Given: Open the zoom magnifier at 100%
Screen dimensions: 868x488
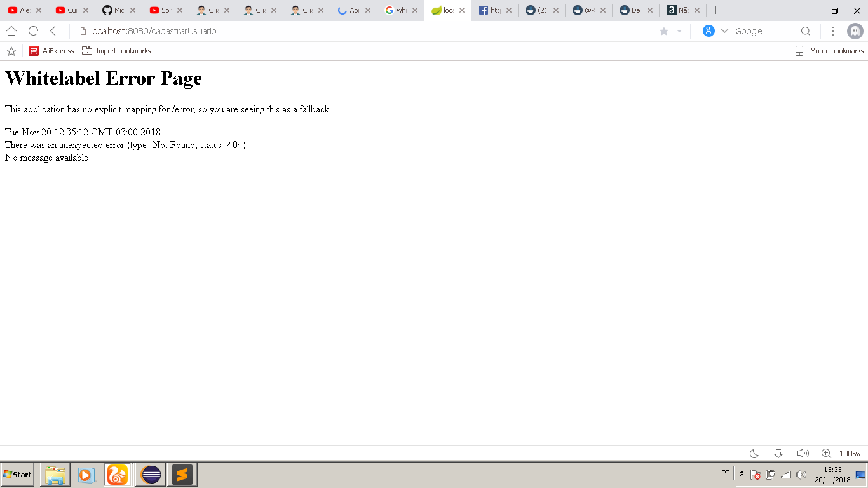Looking at the screenshot, I should coord(826,454).
